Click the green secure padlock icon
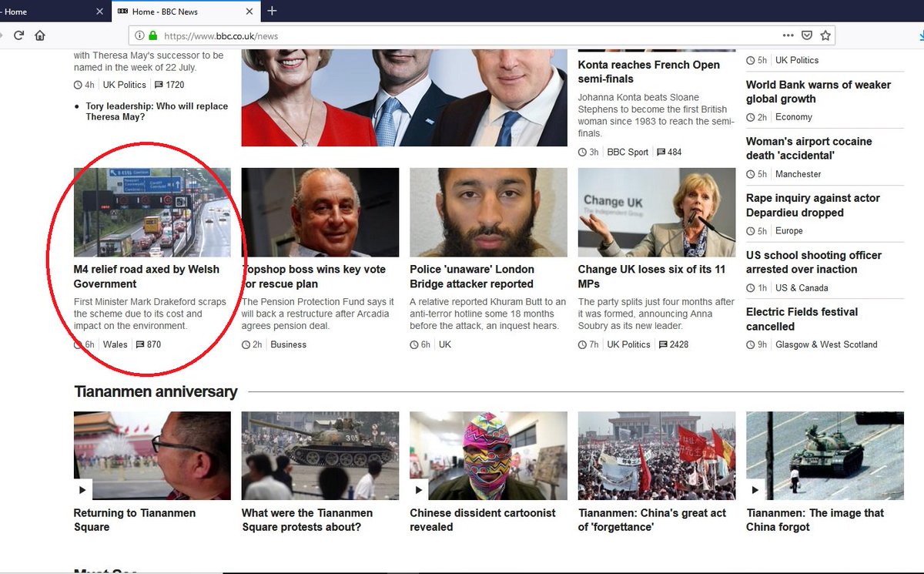 [153, 35]
